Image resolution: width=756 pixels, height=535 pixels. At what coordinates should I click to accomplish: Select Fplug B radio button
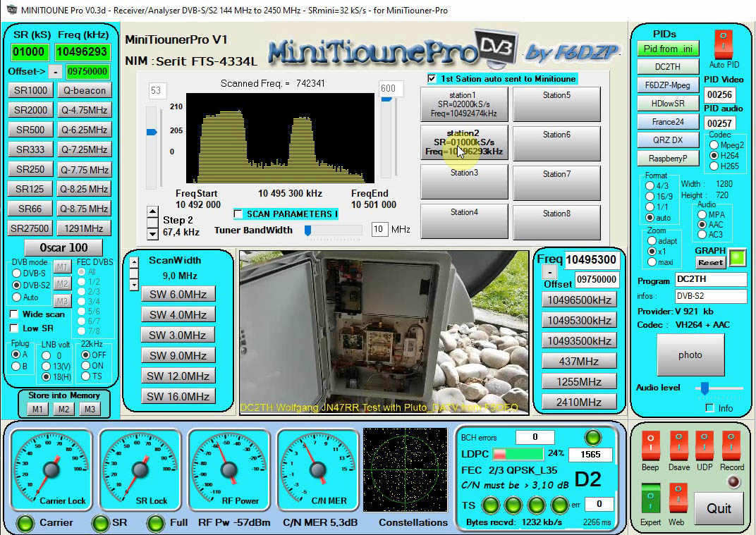[x=16, y=367]
